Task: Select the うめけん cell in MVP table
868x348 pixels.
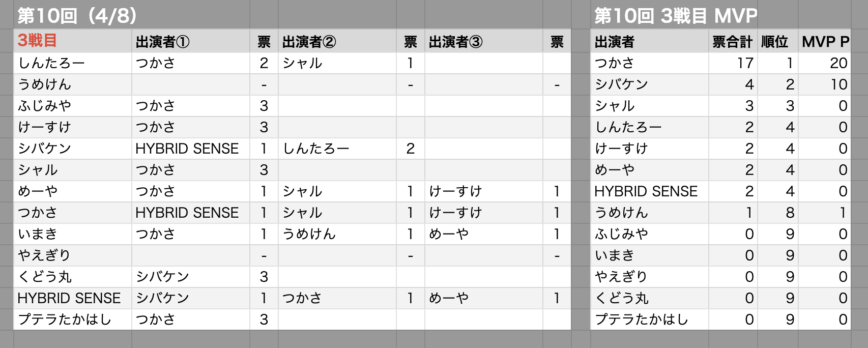Action: [x=650, y=213]
